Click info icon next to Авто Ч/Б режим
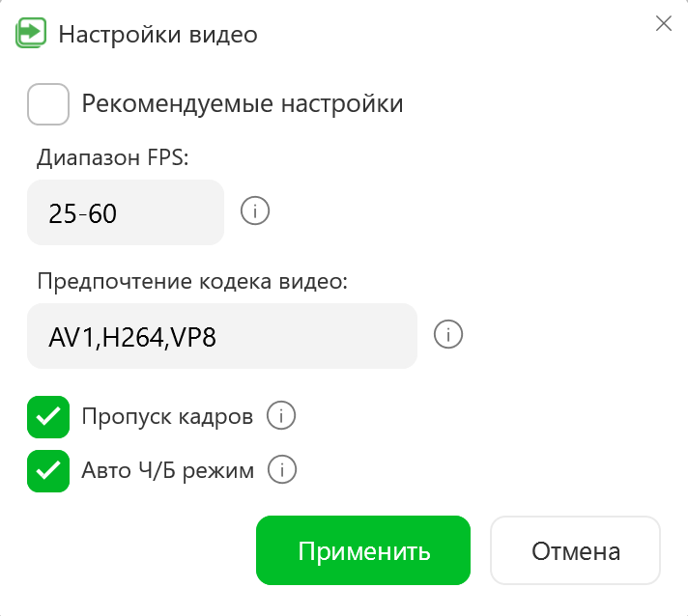688x616 pixels. pyautogui.click(x=281, y=470)
